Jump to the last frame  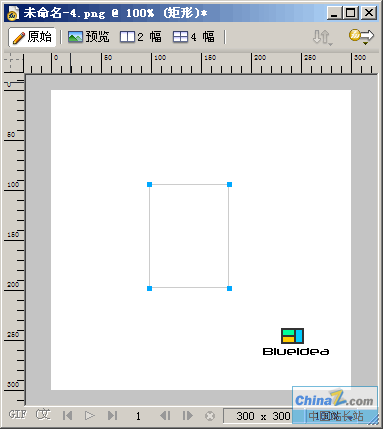pos(112,415)
